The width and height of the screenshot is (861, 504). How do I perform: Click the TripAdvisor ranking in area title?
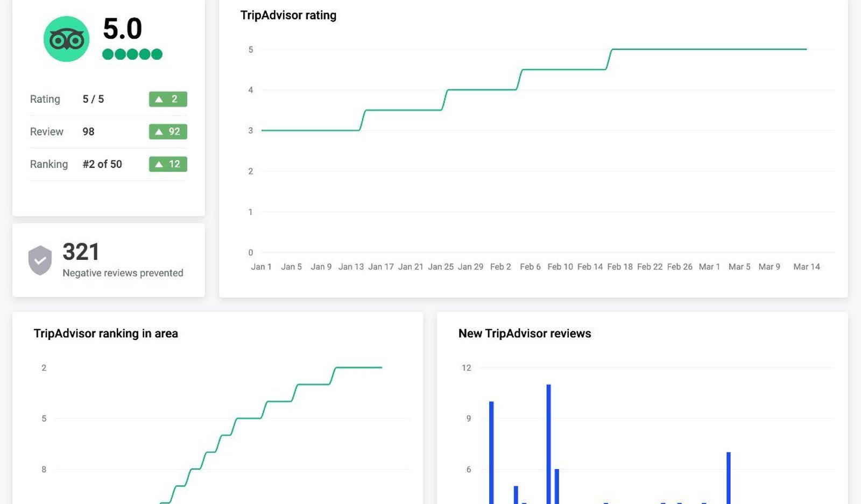pos(106,333)
